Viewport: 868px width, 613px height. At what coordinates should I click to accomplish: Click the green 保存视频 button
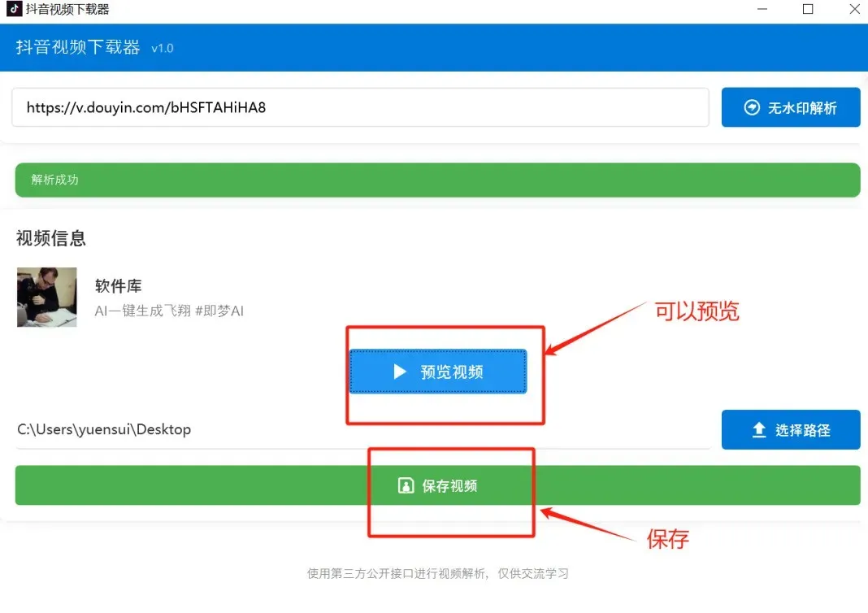[437, 485]
